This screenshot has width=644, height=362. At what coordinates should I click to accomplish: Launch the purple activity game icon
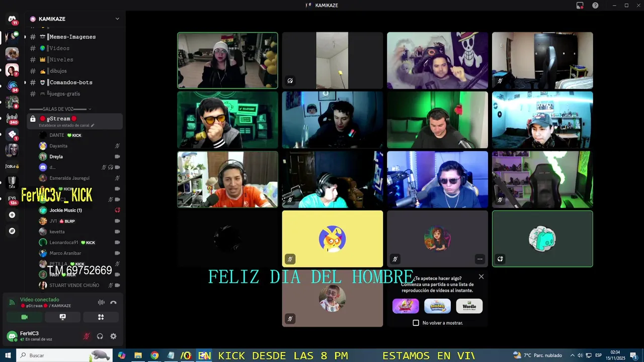pos(406,306)
